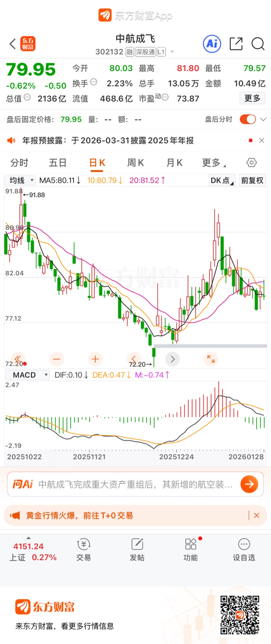Viewport: 271px width, 644px height.
Task: Tap the M:-0.74 MACD reading
Action: point(152,375)
